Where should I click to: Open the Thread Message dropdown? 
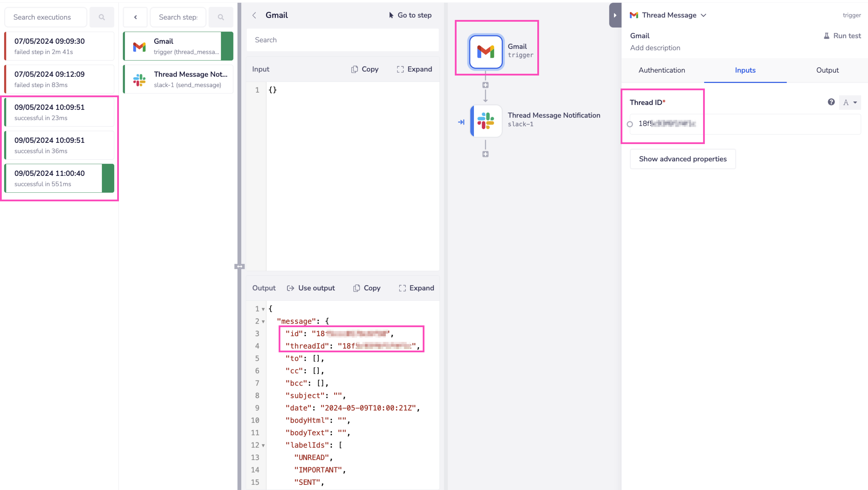pos(704,15)
